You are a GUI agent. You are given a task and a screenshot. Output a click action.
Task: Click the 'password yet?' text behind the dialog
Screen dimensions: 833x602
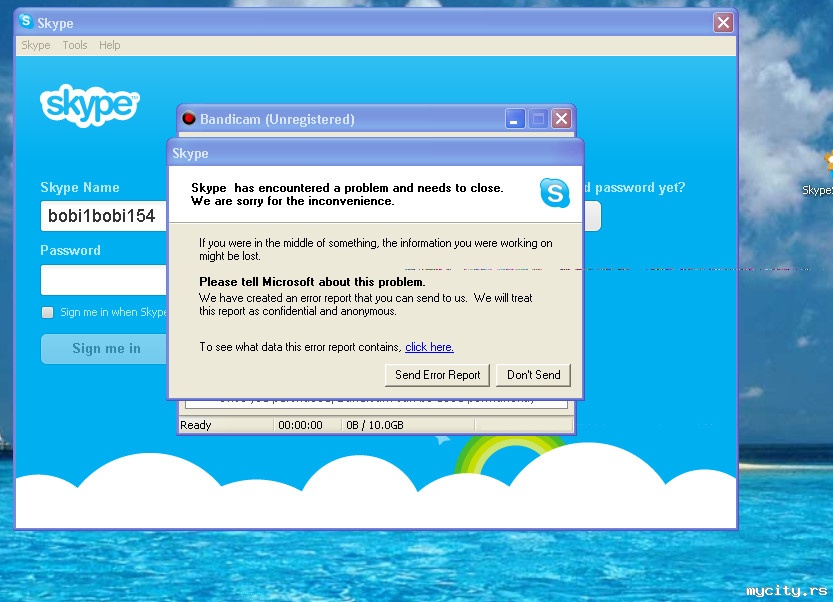pyautogui.click(x=640, y=188)
